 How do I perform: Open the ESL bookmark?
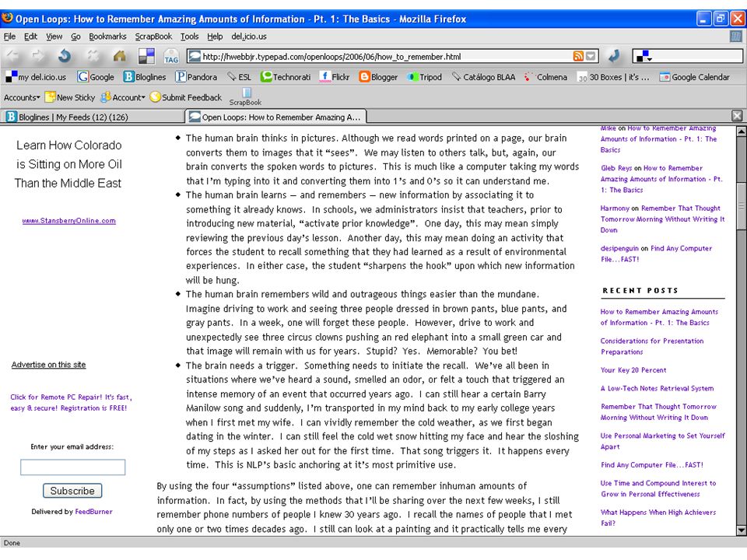tap(239, 77)
